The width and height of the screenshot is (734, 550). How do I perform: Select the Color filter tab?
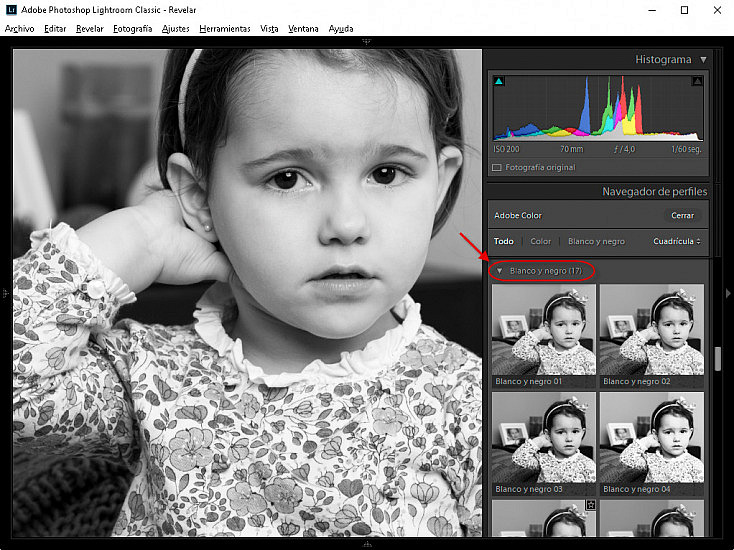click(x=540, y=241)
